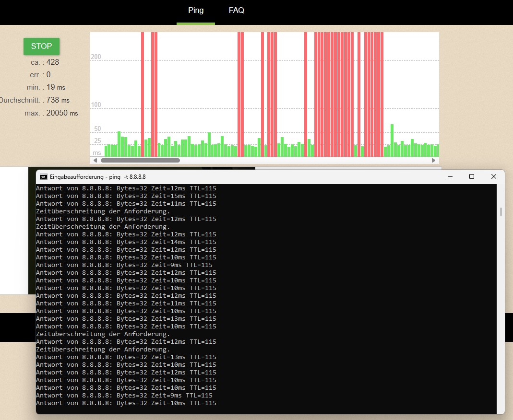Click the line with Zeit=15ms
Screen dimensions: 513x420
point(126,196)
